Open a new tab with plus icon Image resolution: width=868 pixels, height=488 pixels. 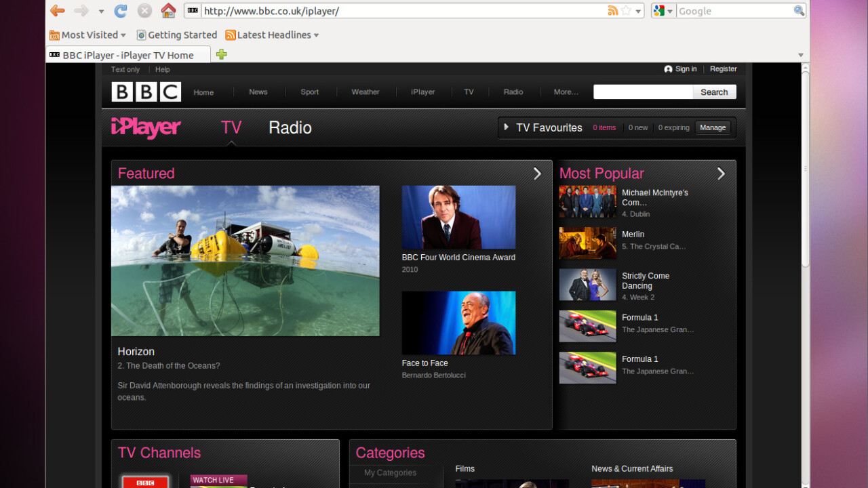click(221, 54)
